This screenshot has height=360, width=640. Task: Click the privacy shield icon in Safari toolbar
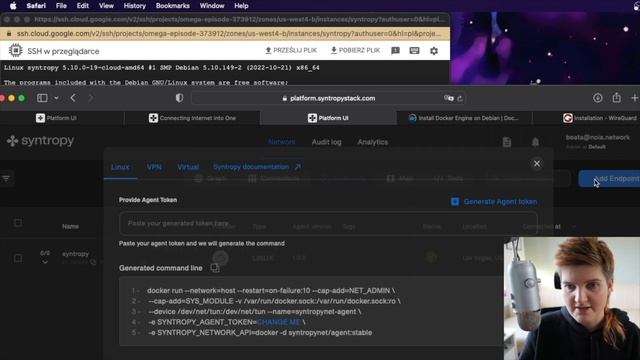pyautogui.click(x=179, y=98)
